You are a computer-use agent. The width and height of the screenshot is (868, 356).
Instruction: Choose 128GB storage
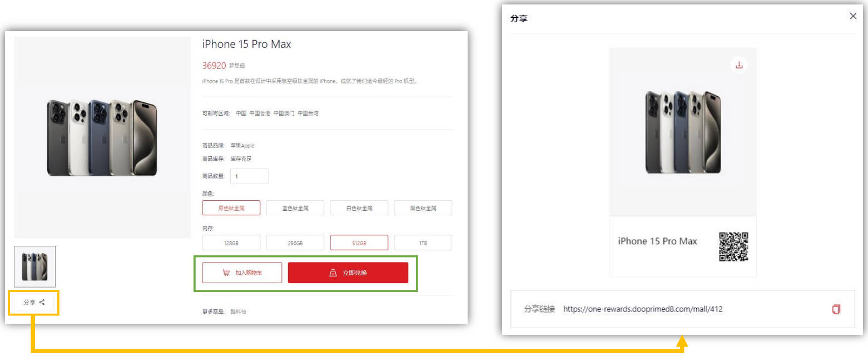coord(231,243)
